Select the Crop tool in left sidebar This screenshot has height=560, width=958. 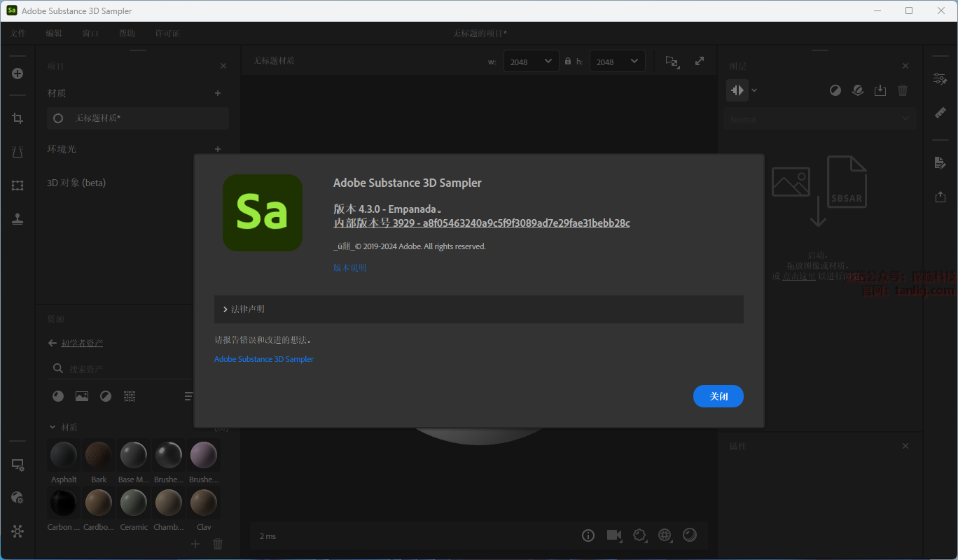click(x=18, y=118)
